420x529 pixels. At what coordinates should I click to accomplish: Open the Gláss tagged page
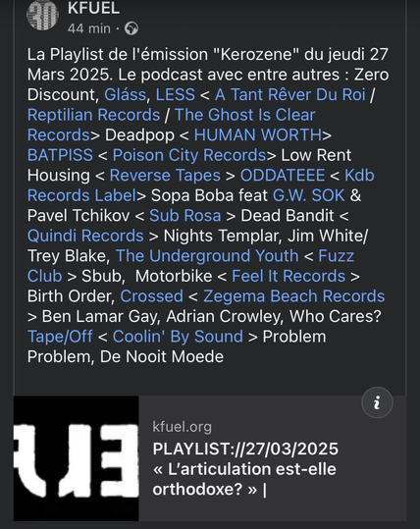click(x=125, y=94)
